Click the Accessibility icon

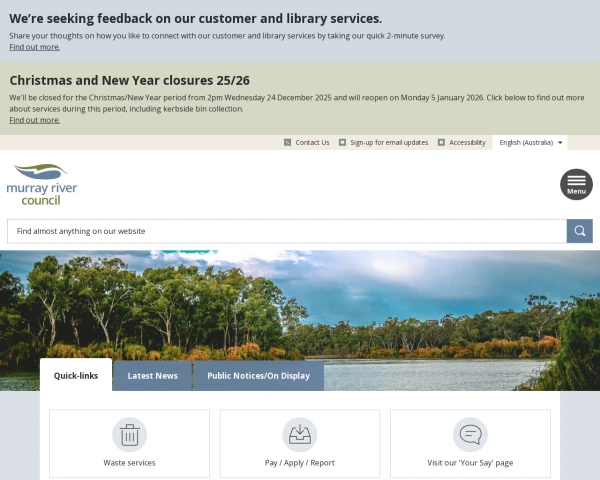click(x=441, y=142)
